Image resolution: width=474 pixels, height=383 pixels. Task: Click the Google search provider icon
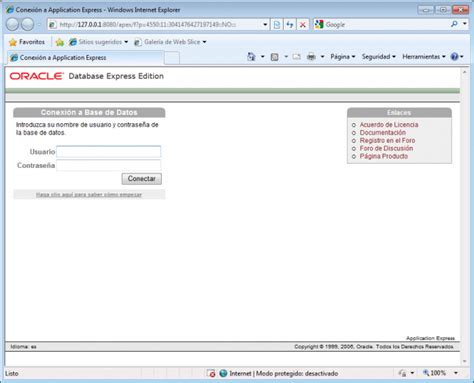pos(319,24)
